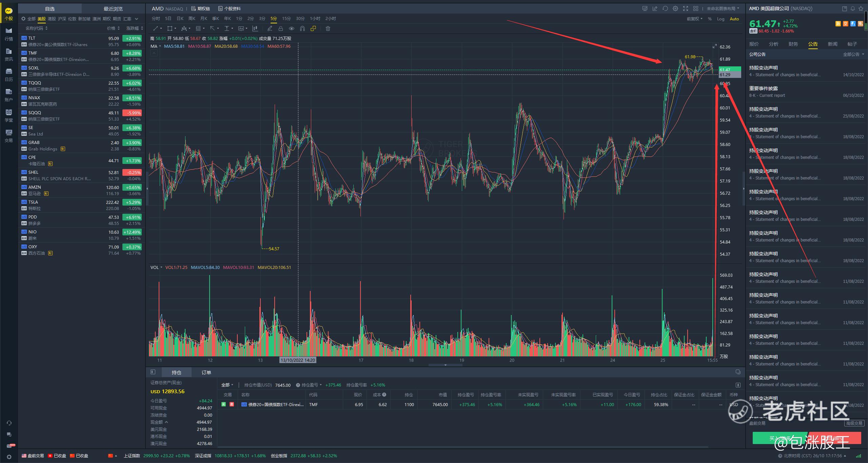
Task: Toggle Log scale on chart
Action: coord(721,19)
